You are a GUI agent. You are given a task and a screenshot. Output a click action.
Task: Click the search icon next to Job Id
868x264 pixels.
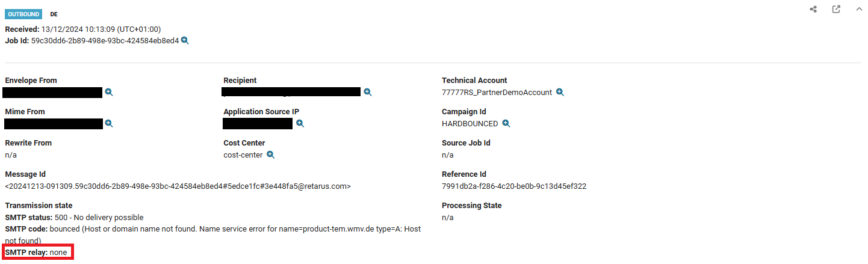(x=185, y=41)
